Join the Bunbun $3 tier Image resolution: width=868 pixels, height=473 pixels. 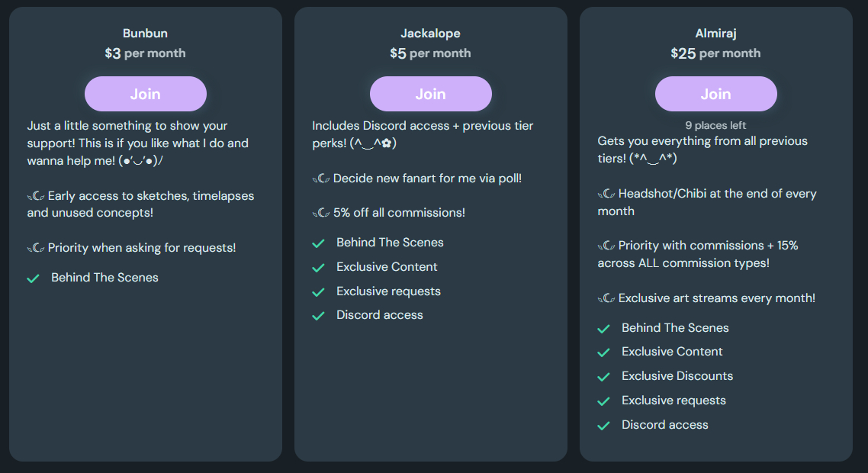145,94
